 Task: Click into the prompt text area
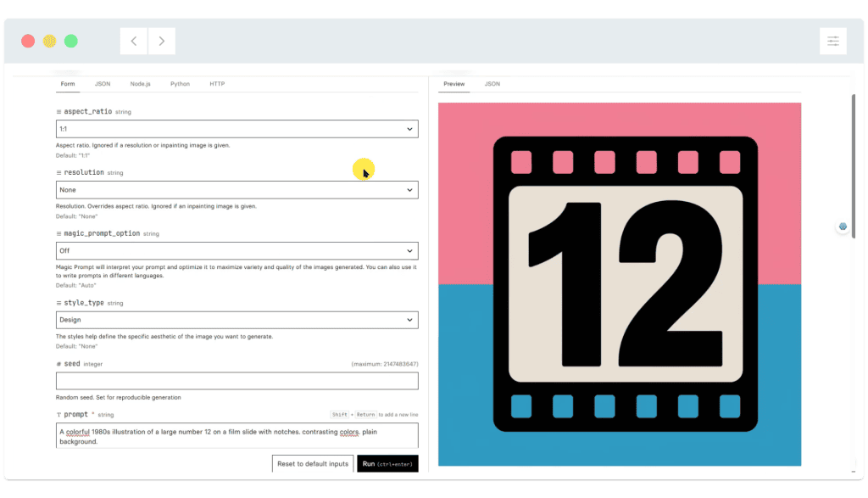tap(237, 436)
